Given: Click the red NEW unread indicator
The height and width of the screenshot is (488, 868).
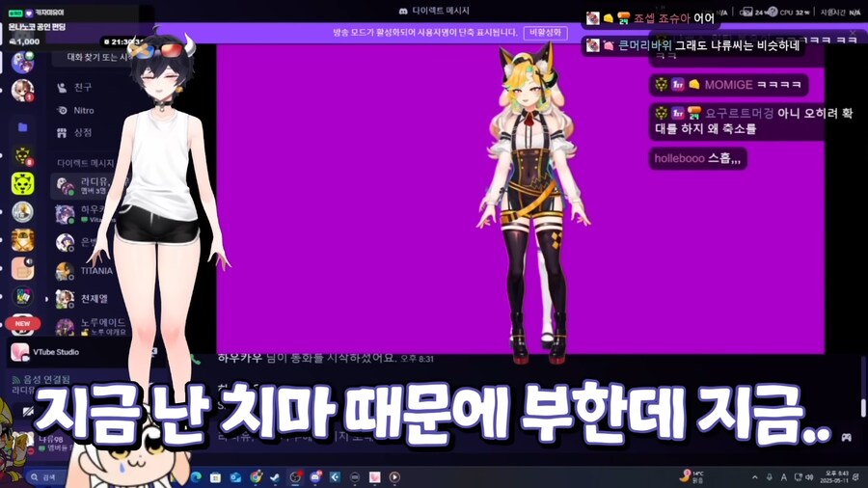Looking at the screenshot, I should (23, 324).
